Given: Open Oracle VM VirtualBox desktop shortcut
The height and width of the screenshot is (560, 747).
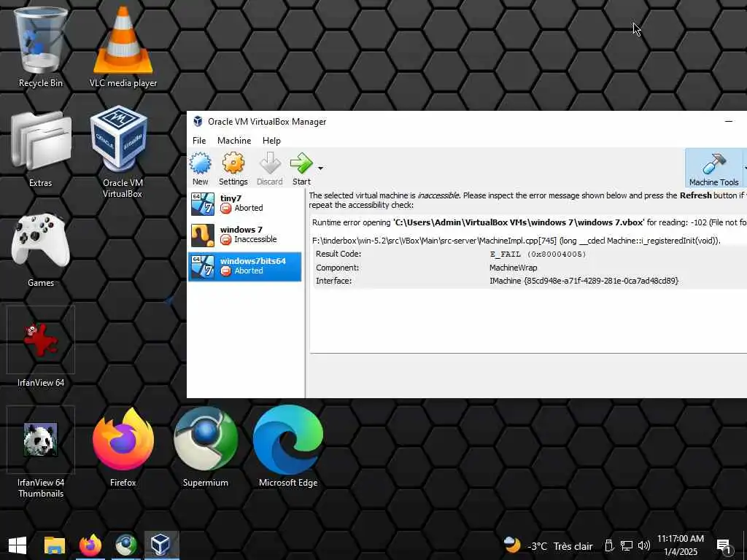Looking at the screenshot, I should (123, 152).
